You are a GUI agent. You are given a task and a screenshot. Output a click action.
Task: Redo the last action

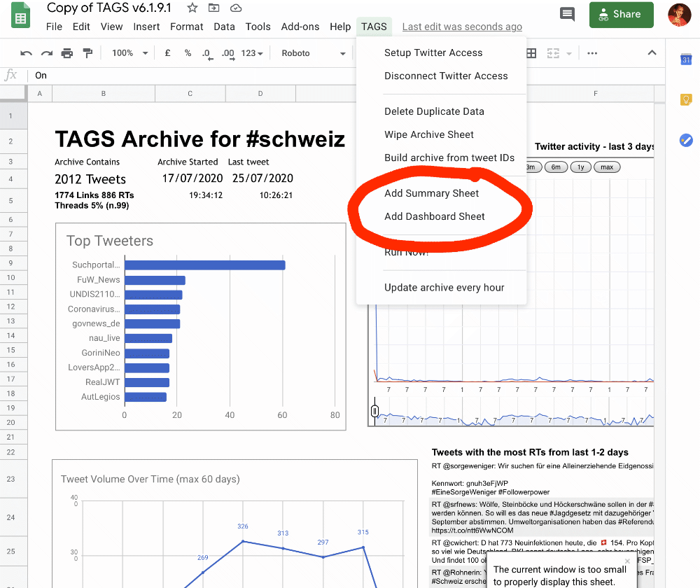coord(46,54)
